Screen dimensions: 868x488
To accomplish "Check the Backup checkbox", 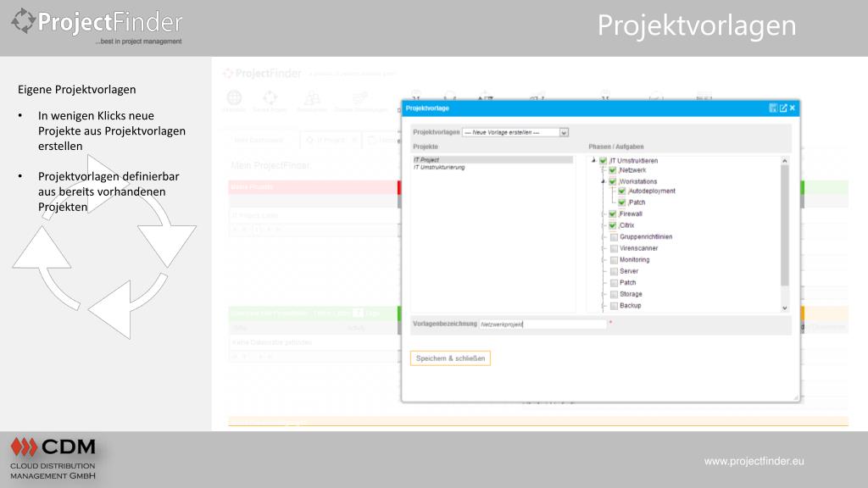I will coord(614,305).
